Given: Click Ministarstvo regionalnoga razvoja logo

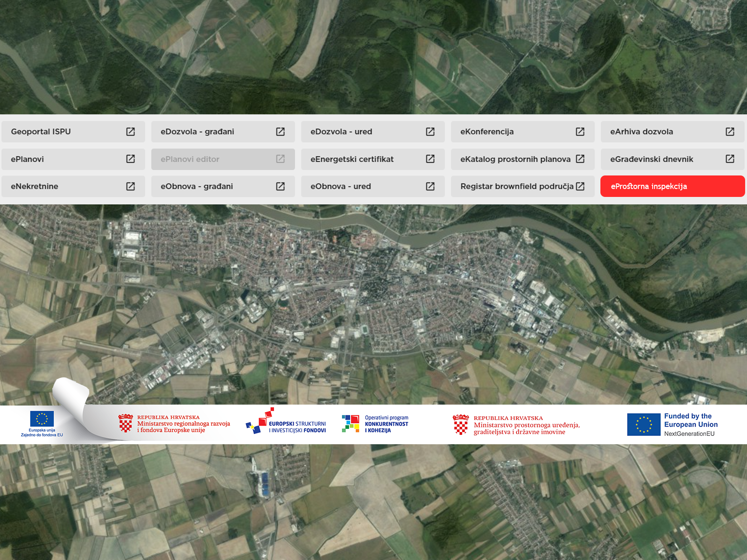Looking at the screenshot, I should pos(174,424).
